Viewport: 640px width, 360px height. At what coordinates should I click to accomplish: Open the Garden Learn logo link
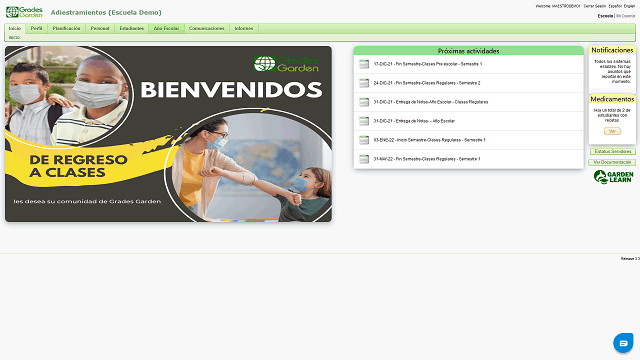pyautogui.click(x=613, y=177)
